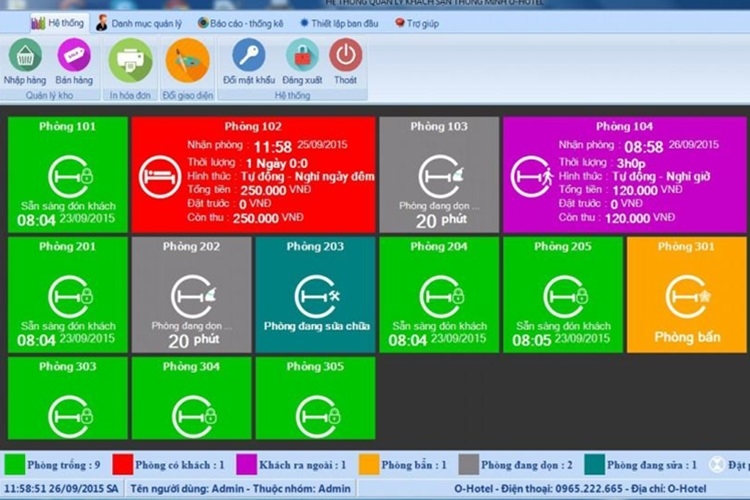
Task: Open Nhập hàng basket icon
Action: 25,56
